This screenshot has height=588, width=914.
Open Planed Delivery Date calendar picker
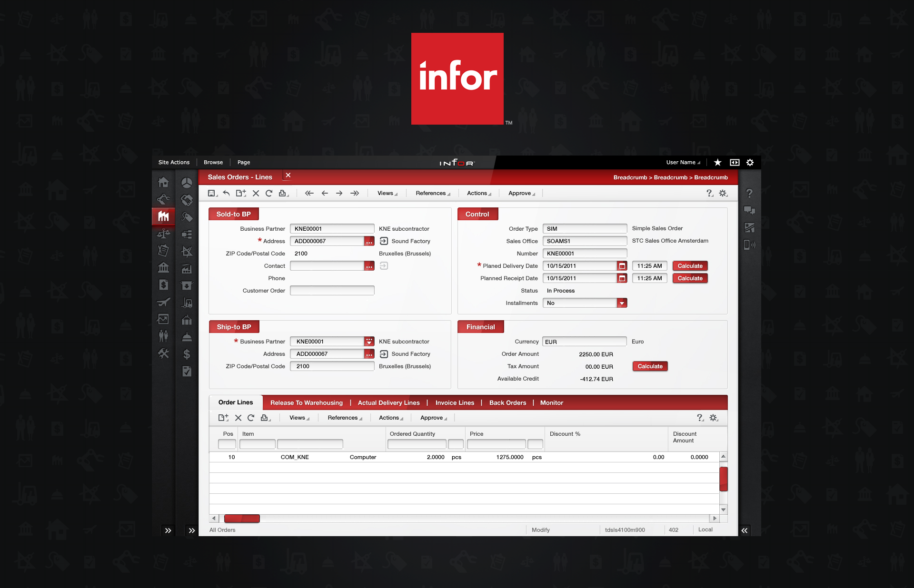pos(622,266)
